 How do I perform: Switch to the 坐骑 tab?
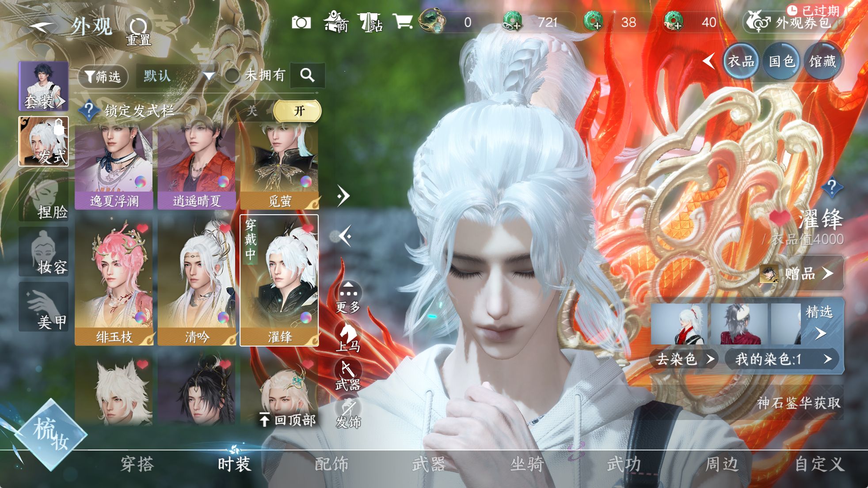pos(526,464)
